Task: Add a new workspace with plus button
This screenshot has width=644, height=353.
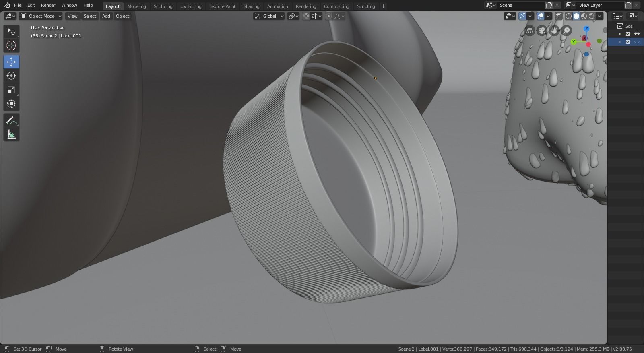Action: 383,6
